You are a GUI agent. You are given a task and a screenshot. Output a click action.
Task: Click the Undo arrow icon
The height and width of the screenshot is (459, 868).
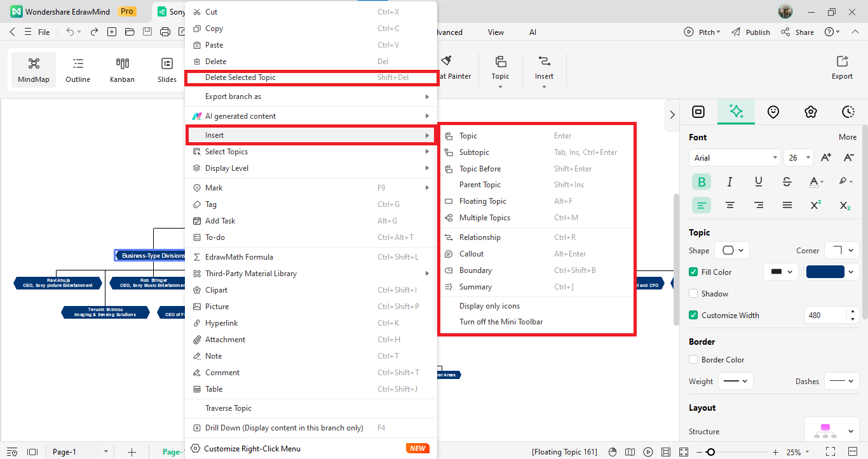(70, 32)
